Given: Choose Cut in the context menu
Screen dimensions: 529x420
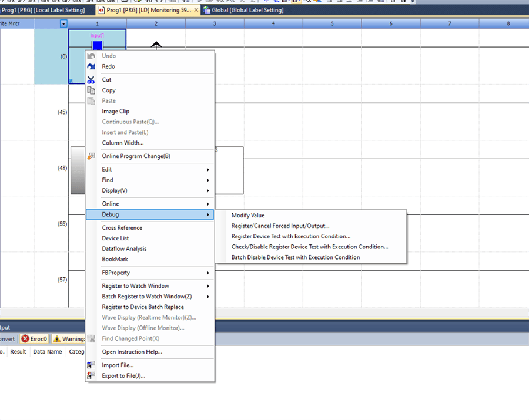Looking at the screenshot, I should [150, 80].
